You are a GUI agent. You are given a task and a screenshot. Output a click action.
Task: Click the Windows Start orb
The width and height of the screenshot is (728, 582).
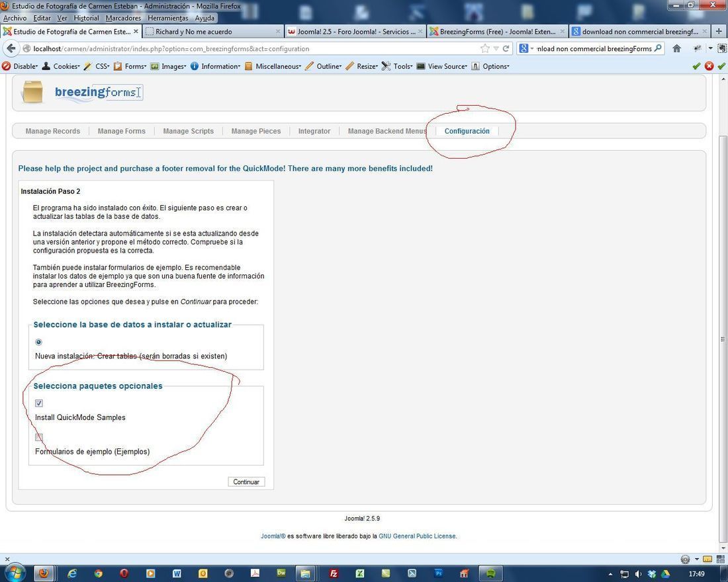point(15,573)
